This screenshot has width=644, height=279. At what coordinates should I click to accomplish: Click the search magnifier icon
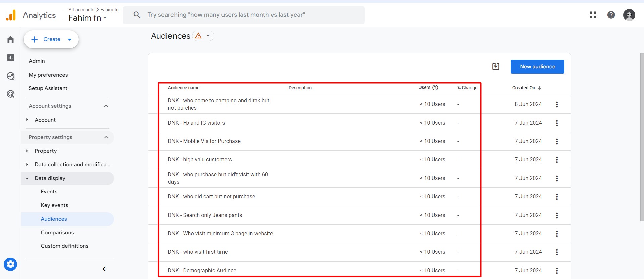pos(137,15)
